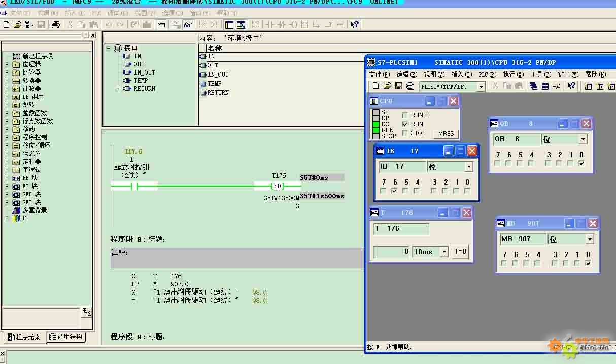Click the MRES button in CPU window
This screenshot has width=616, height=364.
pos(446,134)
